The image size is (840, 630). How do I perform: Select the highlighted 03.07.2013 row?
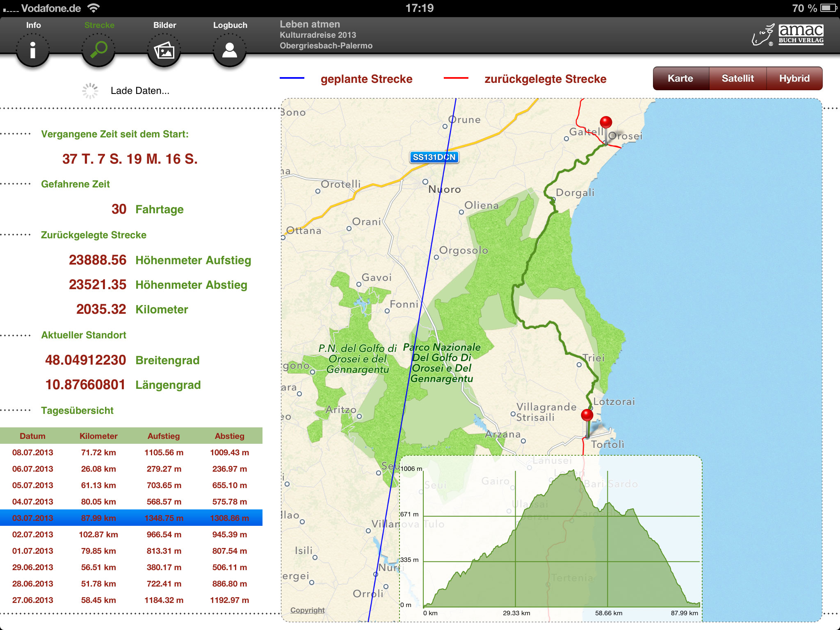coord(131,518)
